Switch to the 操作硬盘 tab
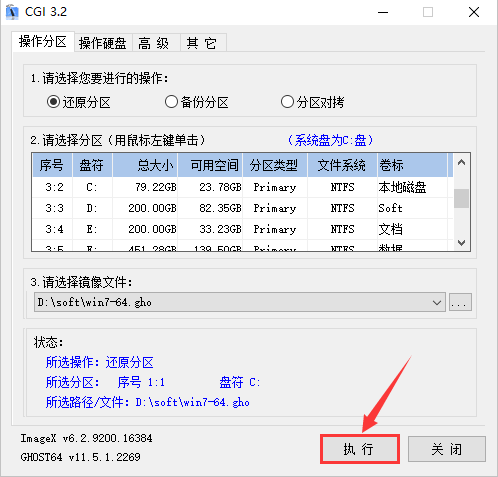This screenshot has height=477, width=498. point(103,43)
